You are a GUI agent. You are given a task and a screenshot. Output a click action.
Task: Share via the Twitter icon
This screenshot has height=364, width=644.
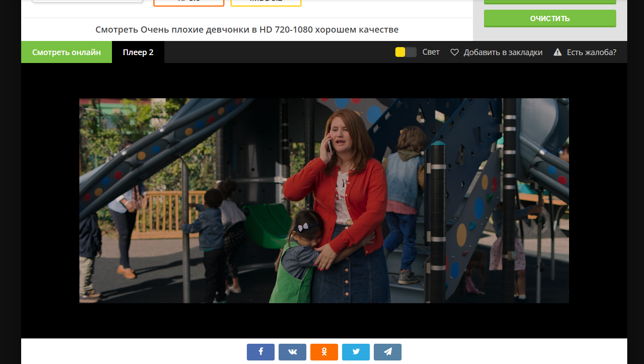(x=356, y=352)
